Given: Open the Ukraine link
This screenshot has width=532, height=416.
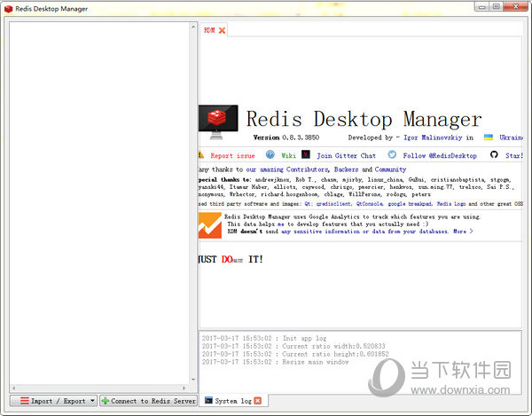Looking at the screenshot, I should point(511,137).
